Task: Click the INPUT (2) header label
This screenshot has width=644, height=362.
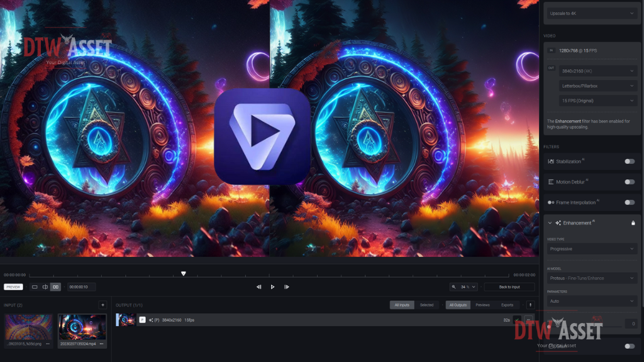Action: coord(13,305)
